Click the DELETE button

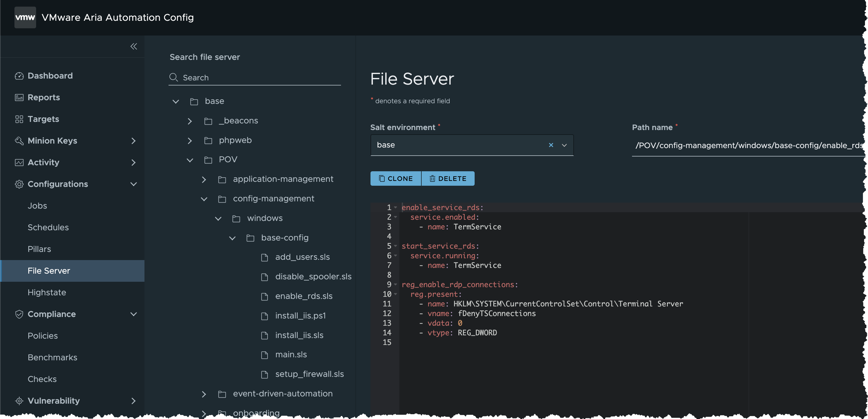(x=448, y=179)
